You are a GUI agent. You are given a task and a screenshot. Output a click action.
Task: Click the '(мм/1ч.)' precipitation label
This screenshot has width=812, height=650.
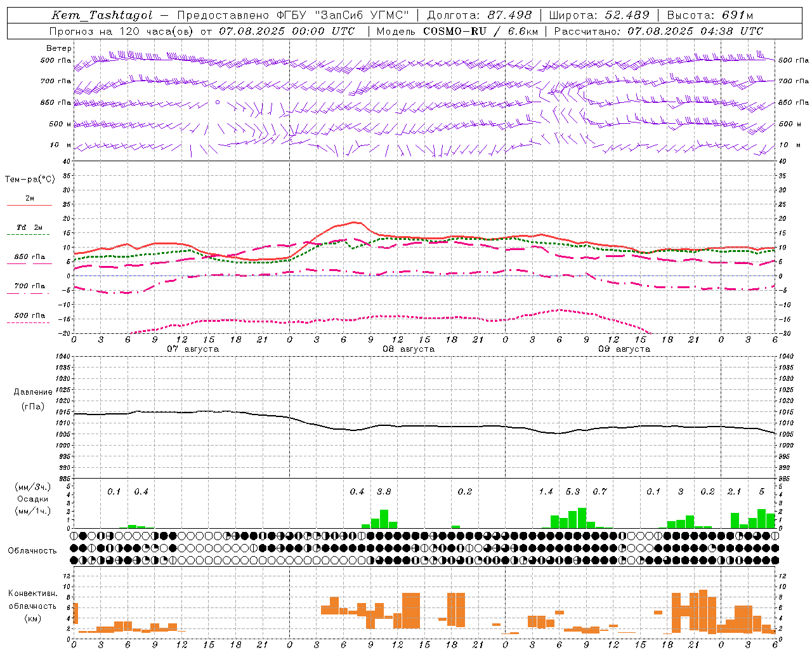point(33,511)
